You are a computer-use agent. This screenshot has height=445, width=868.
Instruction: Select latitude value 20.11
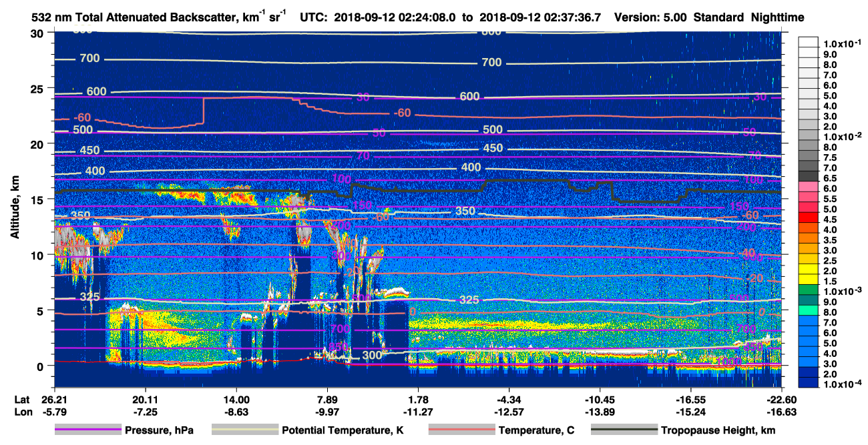pos(145,399)
